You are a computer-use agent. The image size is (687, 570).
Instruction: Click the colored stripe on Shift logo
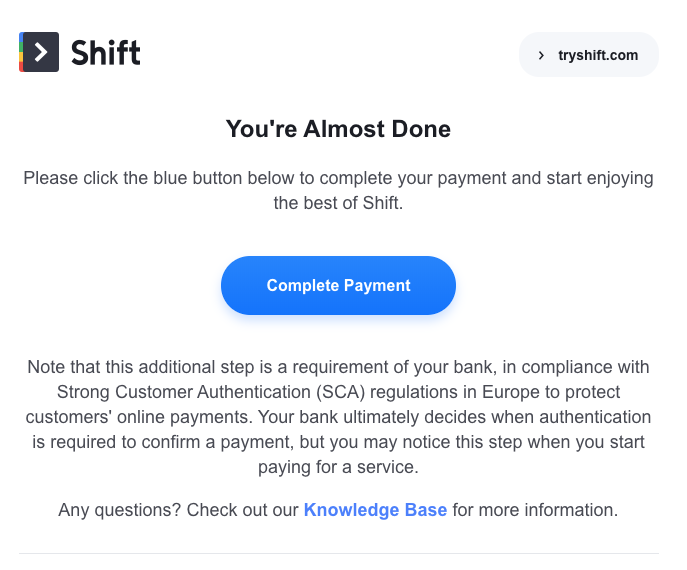coord(21,52)
